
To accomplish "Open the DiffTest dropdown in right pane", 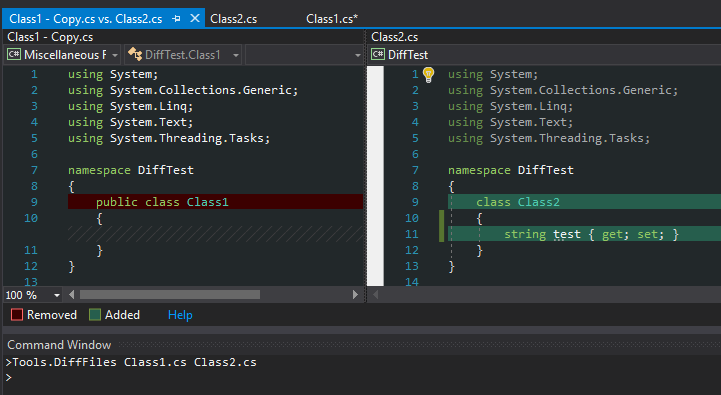I will (545, 55).
